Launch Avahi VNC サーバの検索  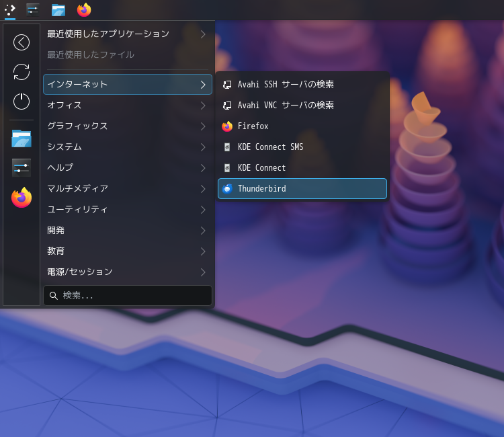pyautogui.click(x=302, y=105)
